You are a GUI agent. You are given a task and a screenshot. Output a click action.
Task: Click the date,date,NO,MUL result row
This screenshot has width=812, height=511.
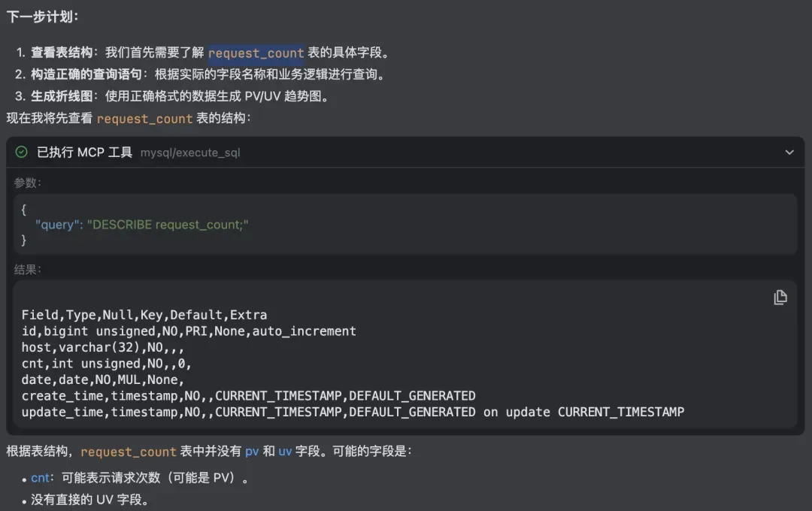102,379
